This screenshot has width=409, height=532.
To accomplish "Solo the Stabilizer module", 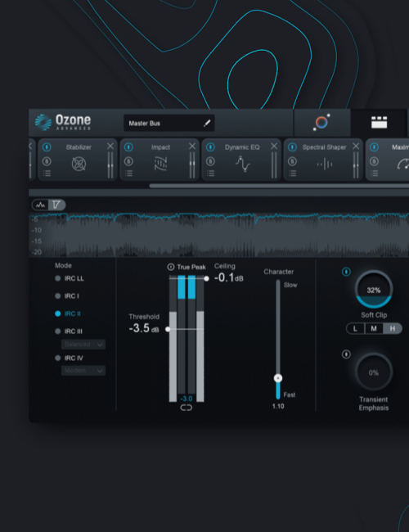I will 47,161.
